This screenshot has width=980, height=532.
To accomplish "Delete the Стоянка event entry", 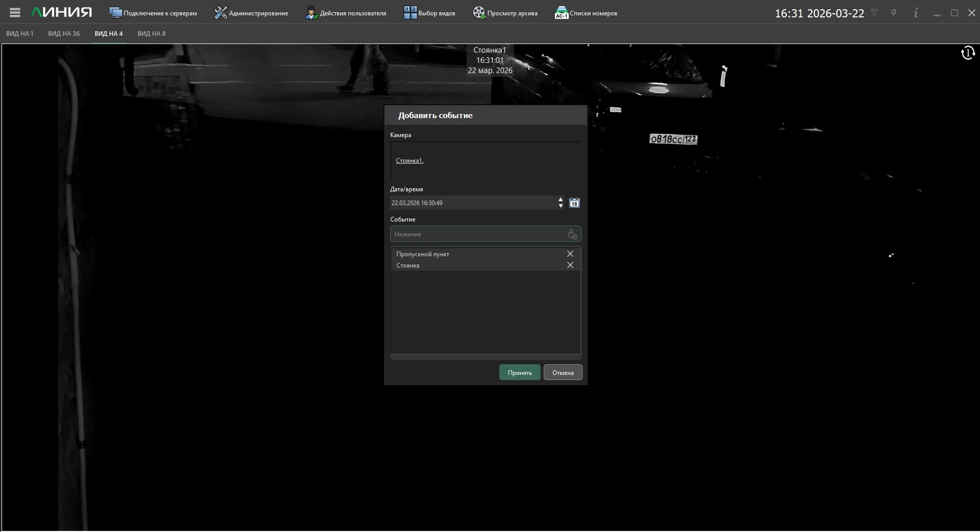I will pos(570,265).
